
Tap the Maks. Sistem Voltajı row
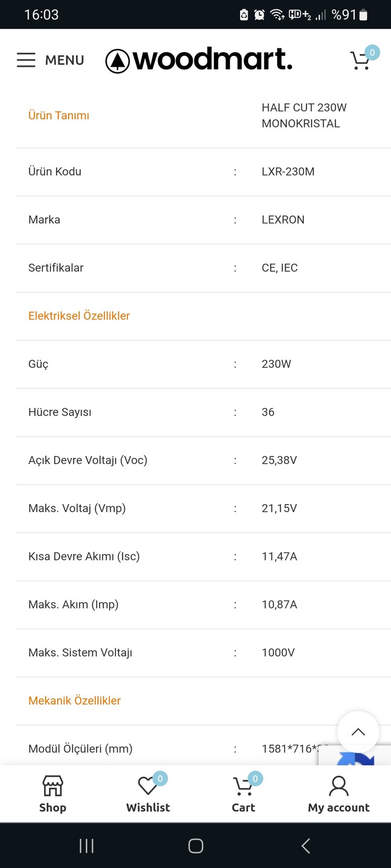[x=203, y=653]
